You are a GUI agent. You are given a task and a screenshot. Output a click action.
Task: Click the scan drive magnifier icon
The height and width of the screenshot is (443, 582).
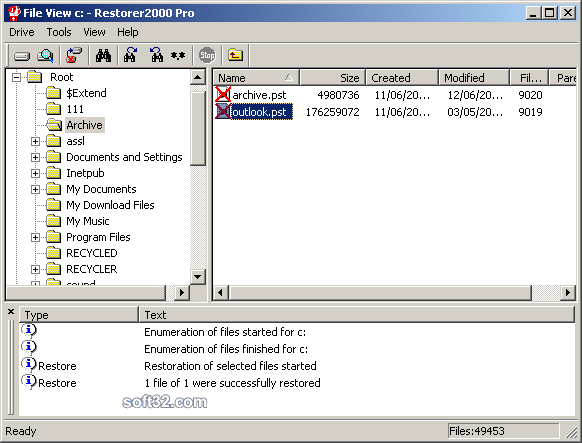[x=45, y=56]
